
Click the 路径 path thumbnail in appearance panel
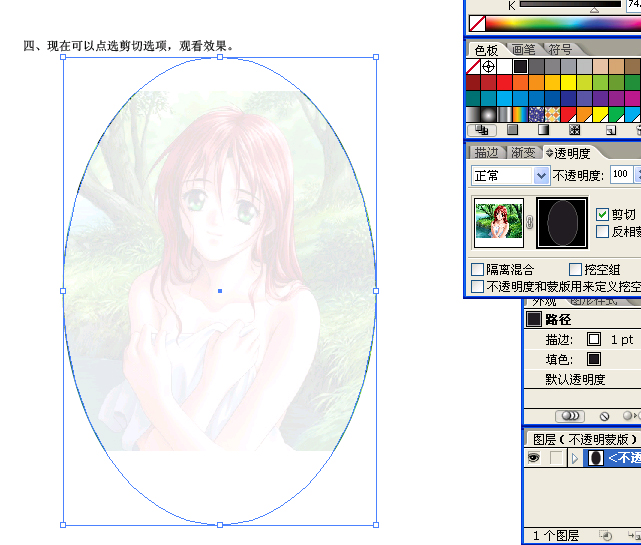point(533,319)
